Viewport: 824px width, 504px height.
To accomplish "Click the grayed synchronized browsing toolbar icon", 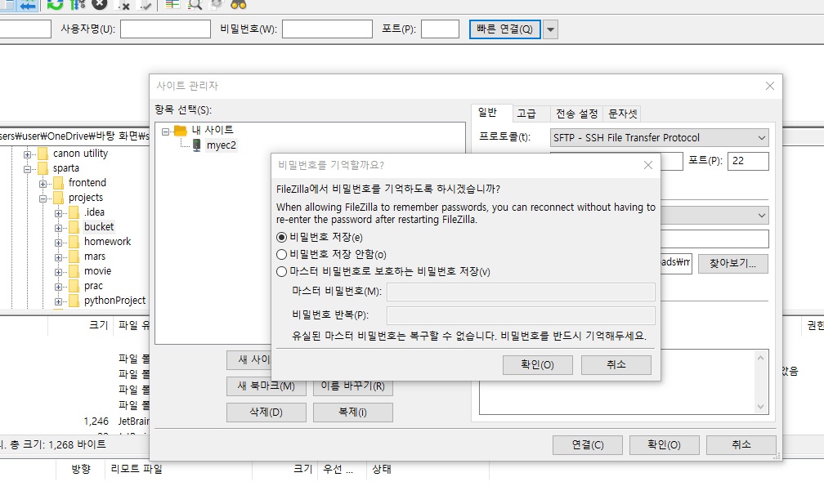I will (x=216, y=4).
